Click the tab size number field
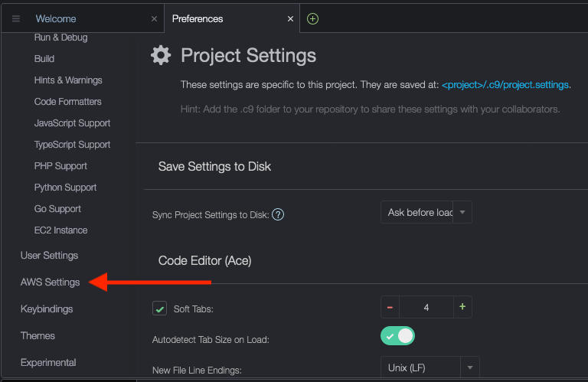Viewport: 588px width, 382px height. 426,308
